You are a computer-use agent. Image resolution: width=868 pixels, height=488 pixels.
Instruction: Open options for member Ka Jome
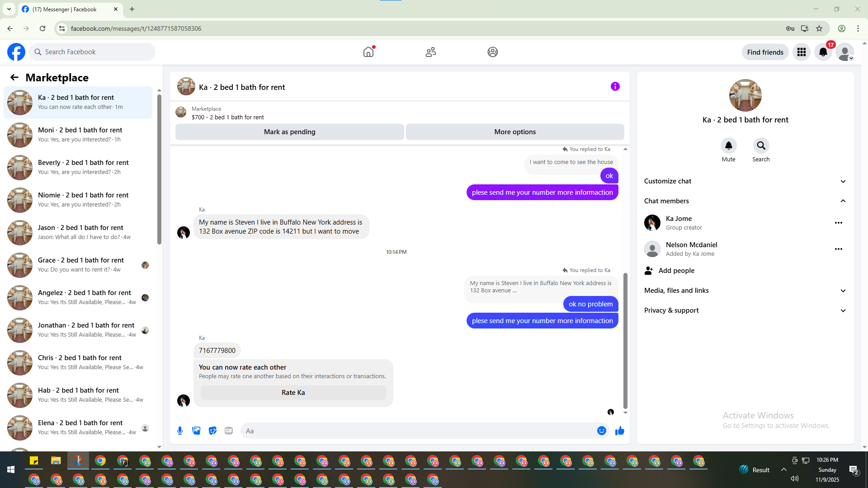839,223
